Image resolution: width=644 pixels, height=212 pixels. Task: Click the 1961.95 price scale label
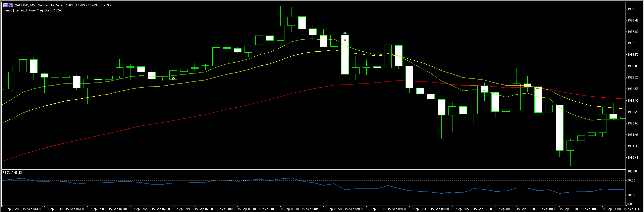(x=633, y=135)
